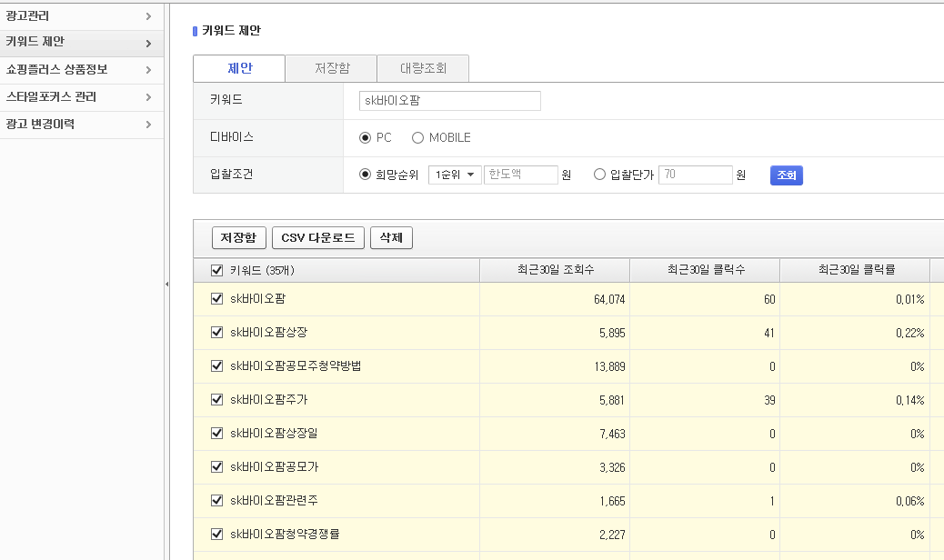Expand the 쇼핑플러스 상품정보 chevron
Image resolution: width=944 pixels, height=560 pixels.
(148, 70)
